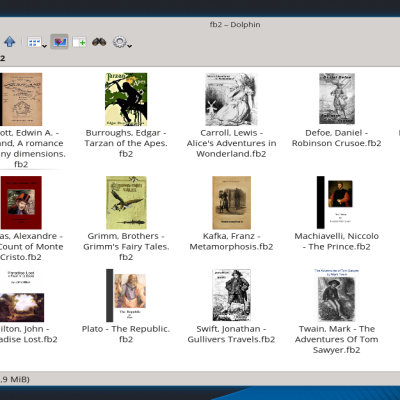Screen dimensions: 400x400
Task: Open Find with the binoculars icon
Action: 99,42
